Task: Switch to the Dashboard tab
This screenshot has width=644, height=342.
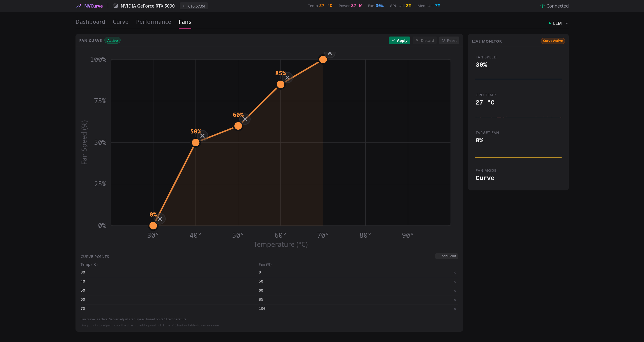Action: tap(90, 22)
